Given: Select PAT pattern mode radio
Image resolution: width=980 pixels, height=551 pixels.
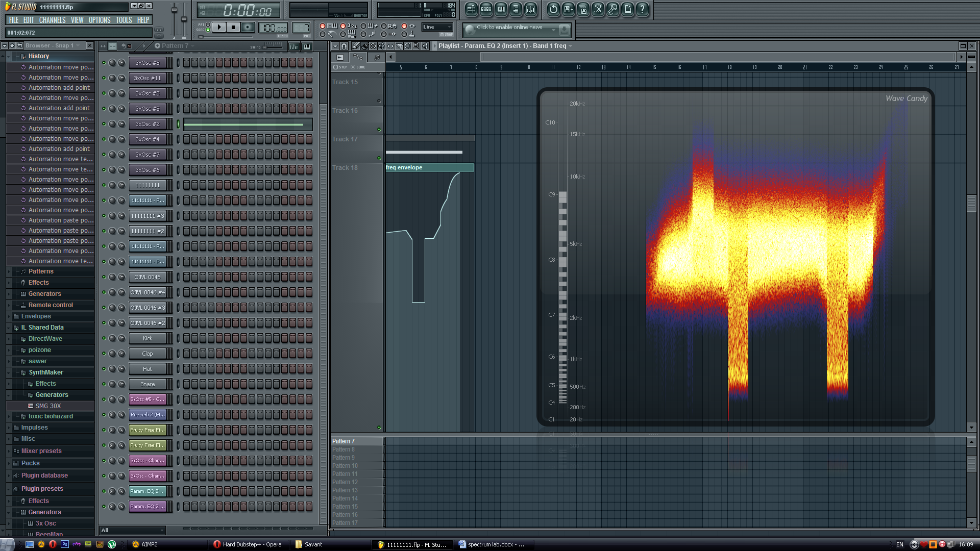Looking at the screenshot, I should [208, 24].
